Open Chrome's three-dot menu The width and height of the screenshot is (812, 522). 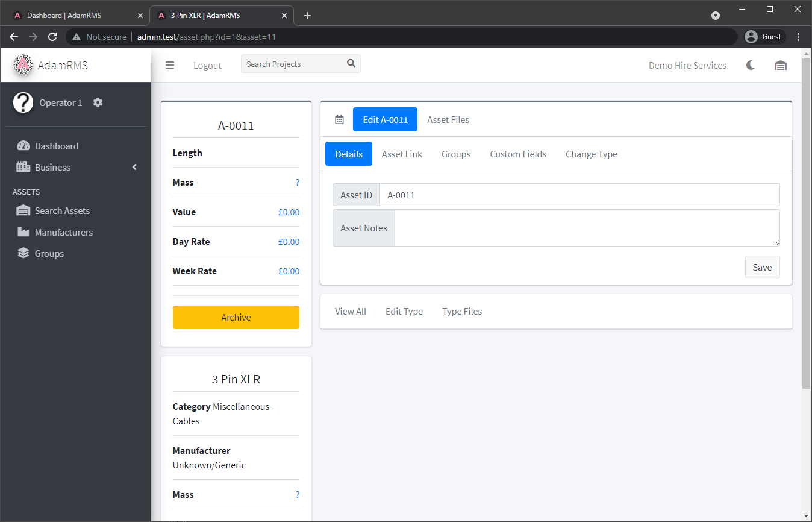799,36
